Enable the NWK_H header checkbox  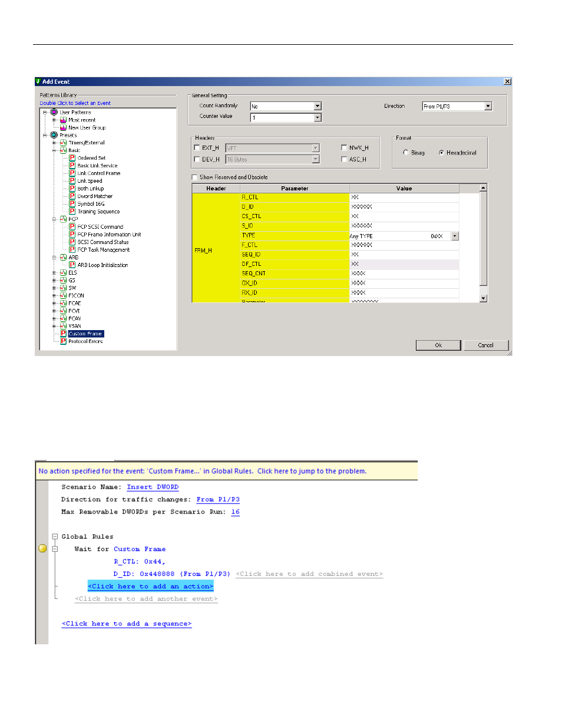(x=344, y=148)
